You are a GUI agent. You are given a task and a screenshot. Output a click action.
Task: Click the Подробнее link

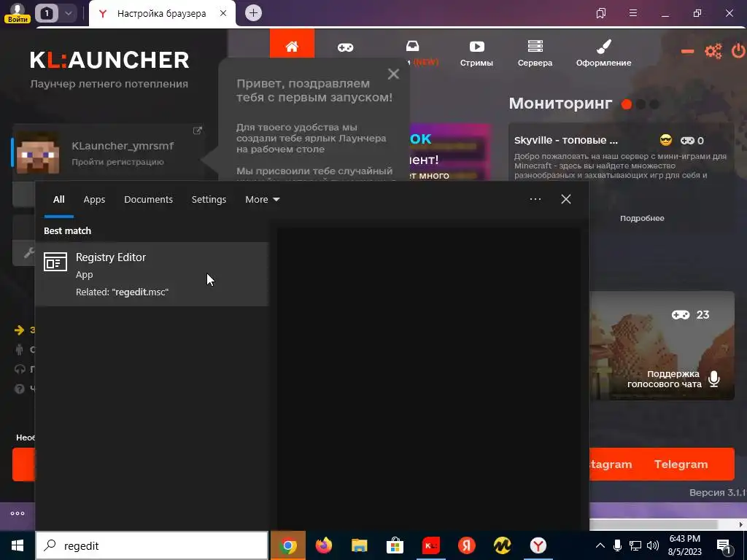click(642, 218)
